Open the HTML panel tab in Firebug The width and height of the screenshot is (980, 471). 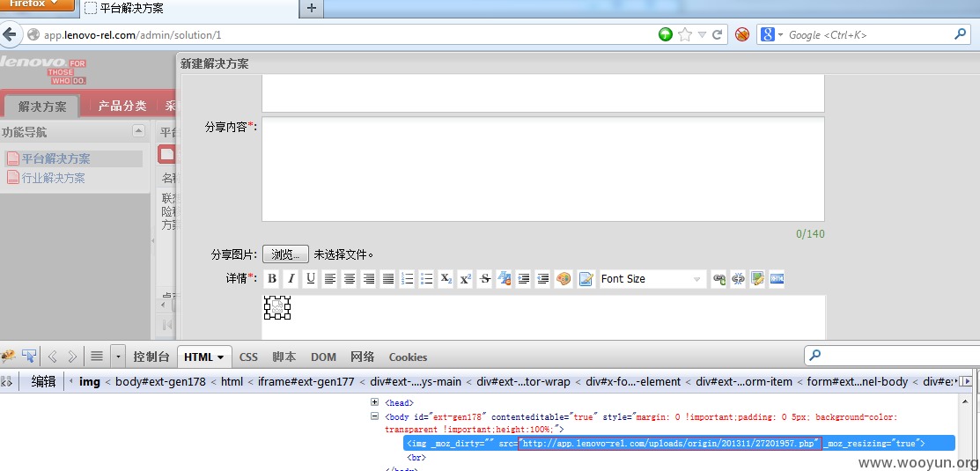click(x=204, y=357)
